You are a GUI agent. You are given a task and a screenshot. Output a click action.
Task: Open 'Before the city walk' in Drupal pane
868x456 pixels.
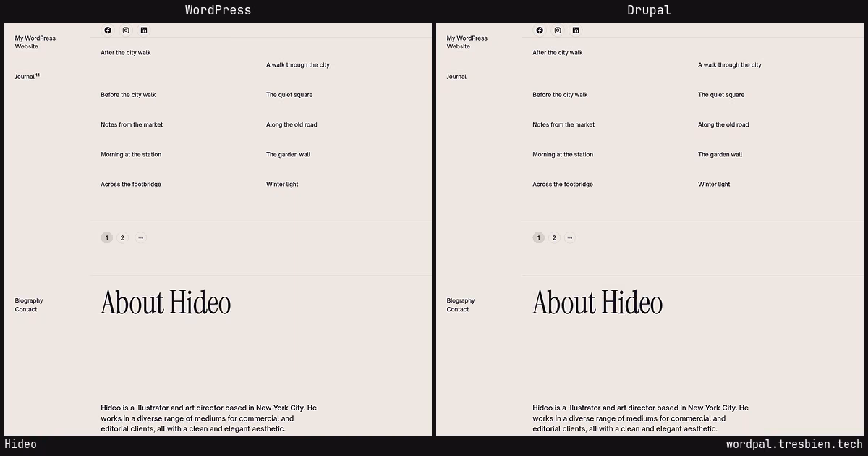[560, 95]
